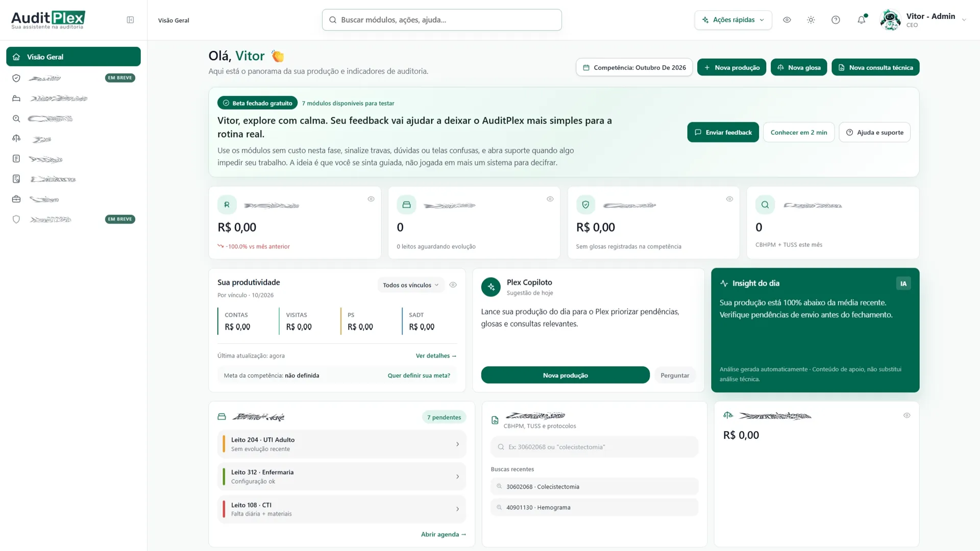Viewport: 980px width, 551px height.
Task: Expand Leito 204 · UTI Adulto row
Action: pyautogui.click(x=341, y=444)
